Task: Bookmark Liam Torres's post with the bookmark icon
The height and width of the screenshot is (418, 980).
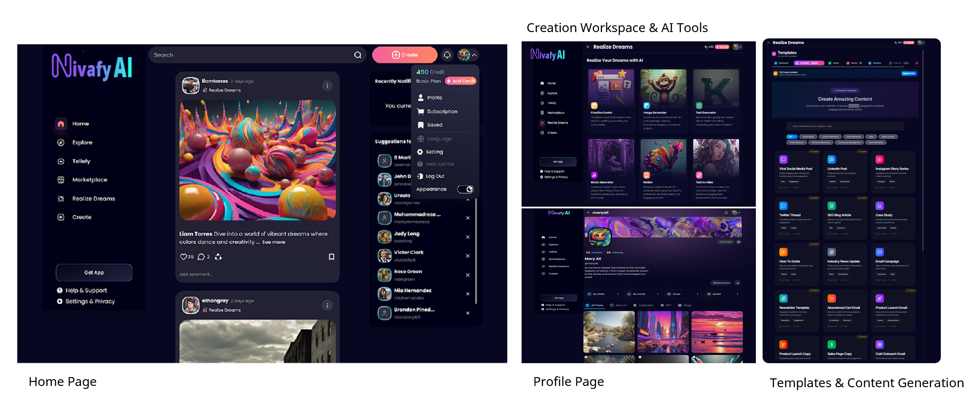Action: pyautogui.click(x=332, y=256)
